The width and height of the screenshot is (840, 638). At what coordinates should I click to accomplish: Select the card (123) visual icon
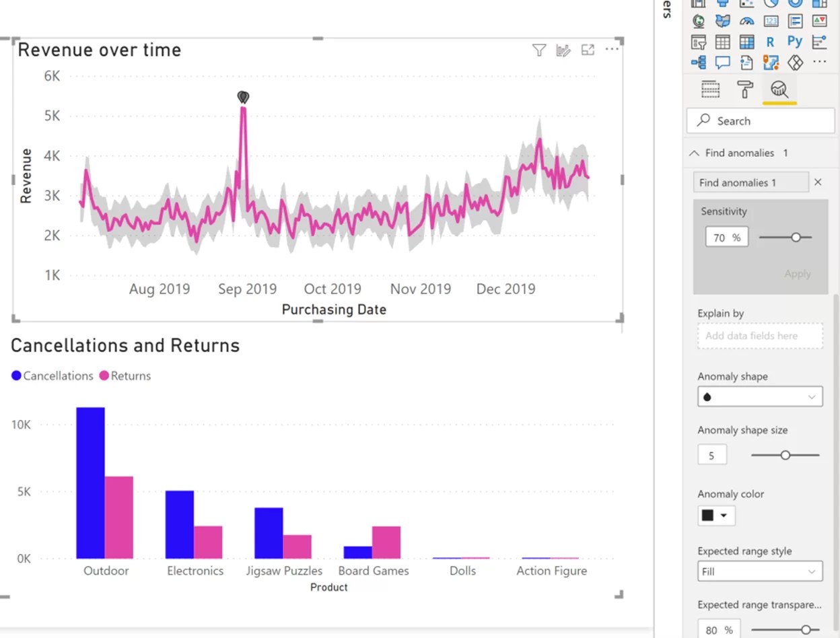pyautogui.click(x=771, y=21)
